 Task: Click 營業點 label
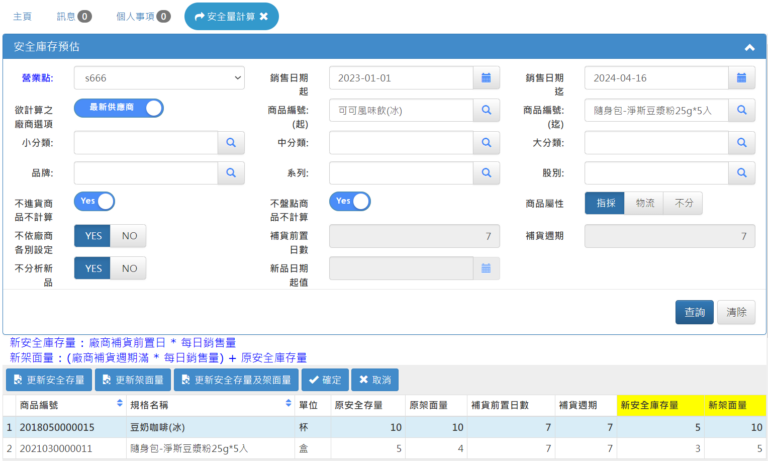tap(38, 78)
